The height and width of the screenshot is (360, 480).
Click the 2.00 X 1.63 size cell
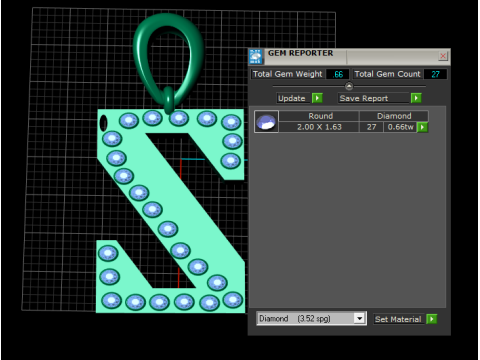click(x=319, y=127)
